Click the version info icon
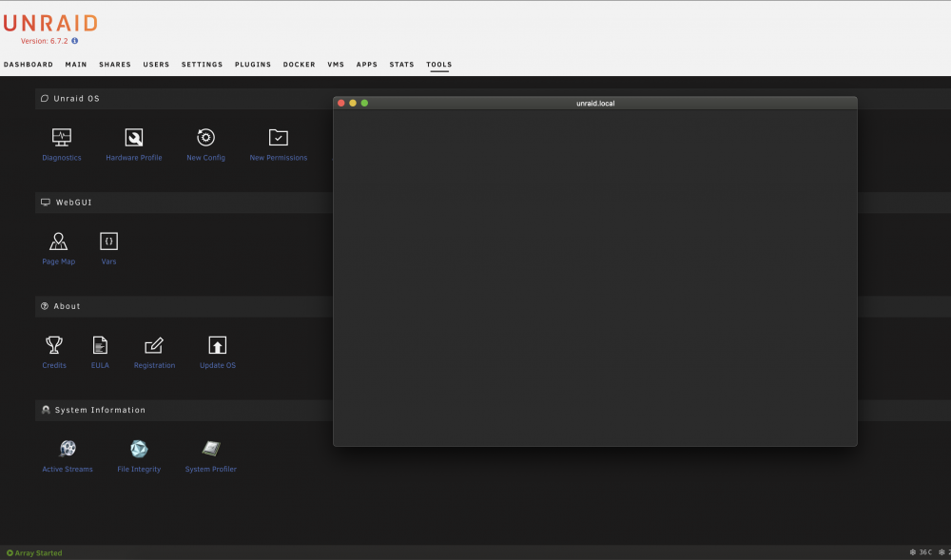951x560 pixels. (74, 41)
